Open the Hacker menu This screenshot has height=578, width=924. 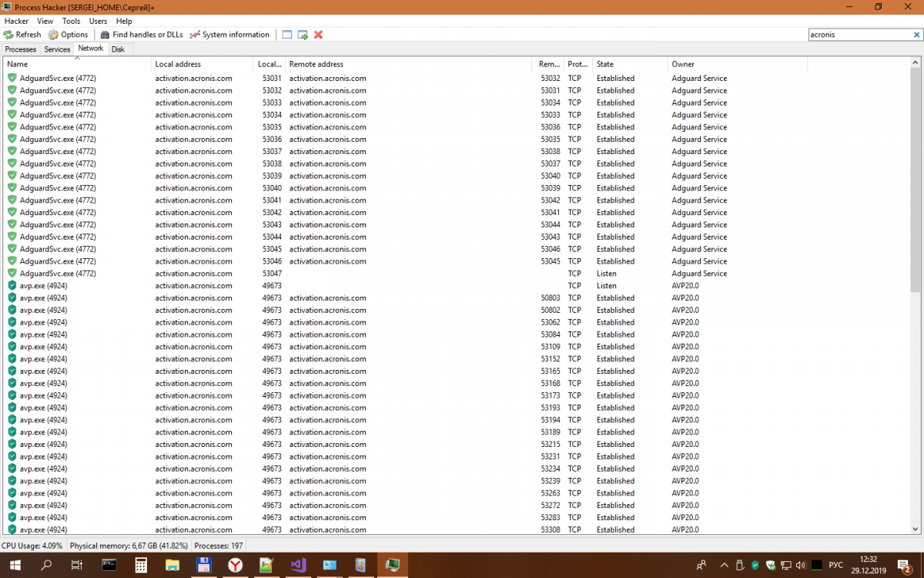(16, 22)
